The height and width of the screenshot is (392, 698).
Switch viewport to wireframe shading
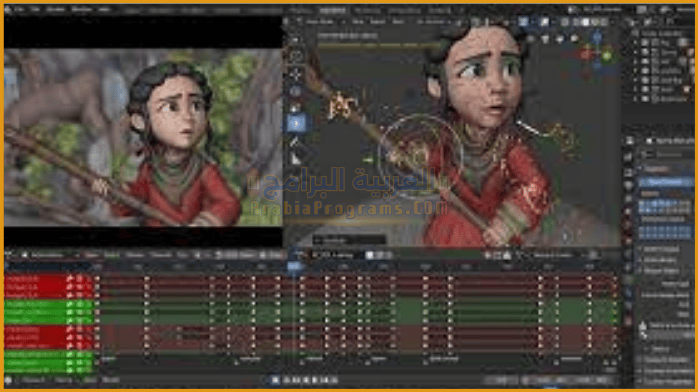[x=576, y=22]
